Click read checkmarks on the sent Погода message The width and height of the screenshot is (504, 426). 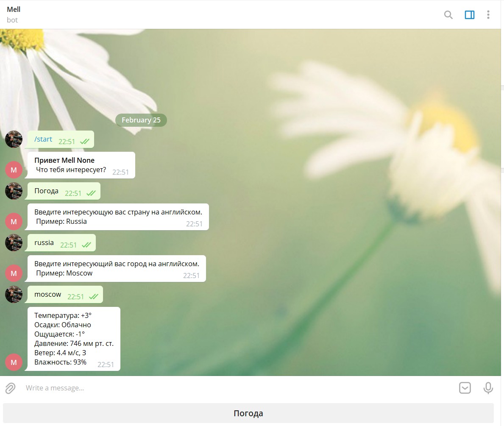pyautogui.click(x=91, y=193)
